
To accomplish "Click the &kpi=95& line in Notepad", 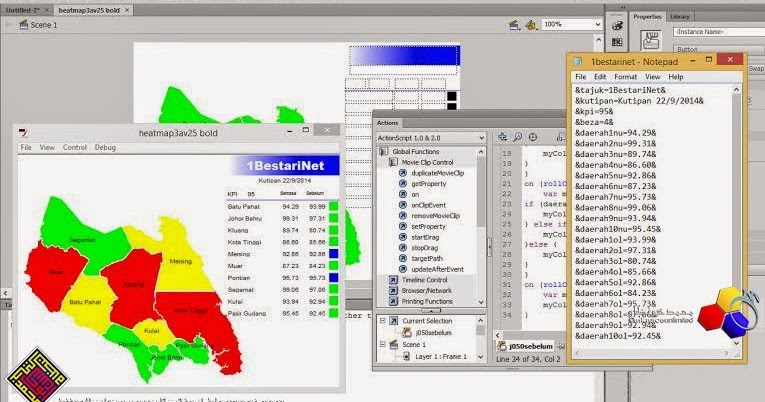I will tap(594, 112).
